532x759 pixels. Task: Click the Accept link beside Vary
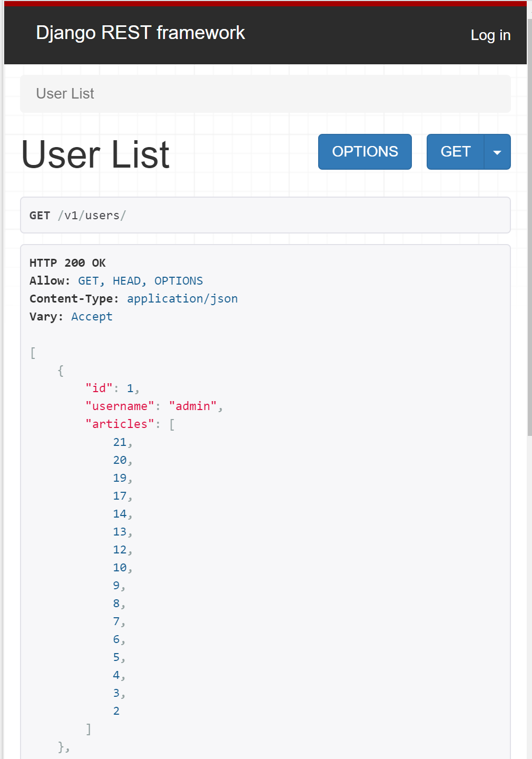[92, 316]
